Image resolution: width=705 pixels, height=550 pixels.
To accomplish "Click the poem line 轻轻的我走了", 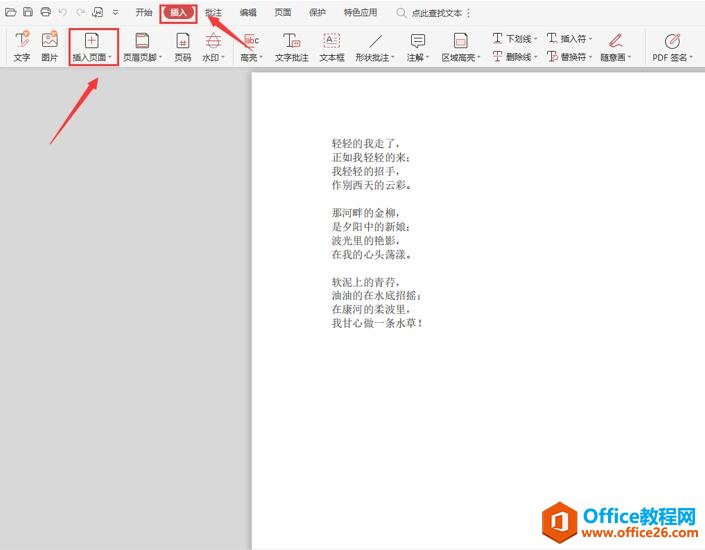I will [x=365, y=143].
